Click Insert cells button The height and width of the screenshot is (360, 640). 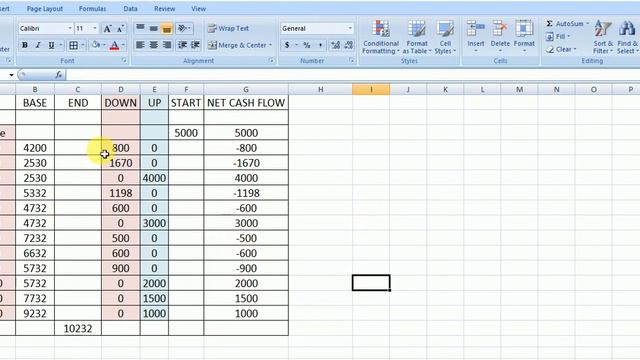click(x=476, y=37)
